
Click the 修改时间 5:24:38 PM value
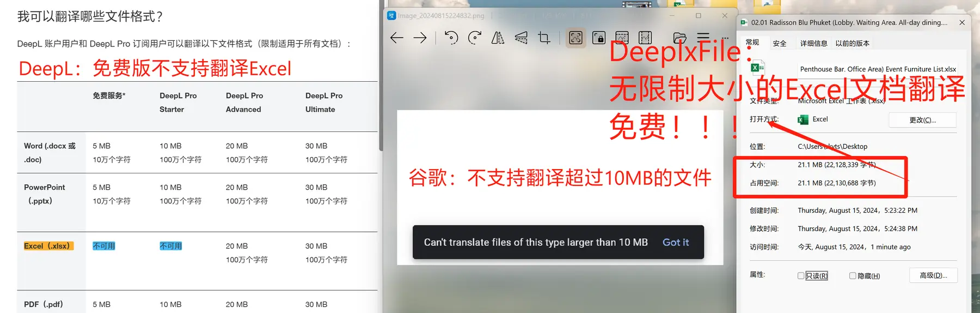[x=857, y=229]
